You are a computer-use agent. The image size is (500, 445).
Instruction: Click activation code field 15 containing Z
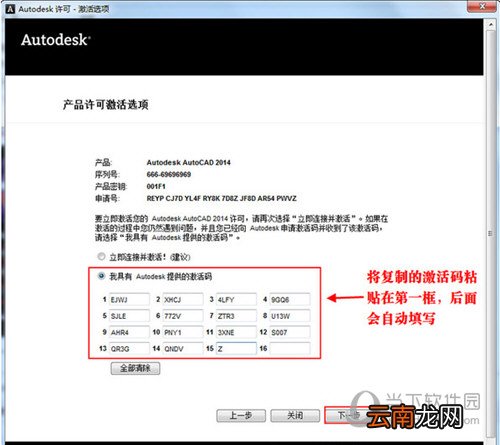tap(236, 348)
